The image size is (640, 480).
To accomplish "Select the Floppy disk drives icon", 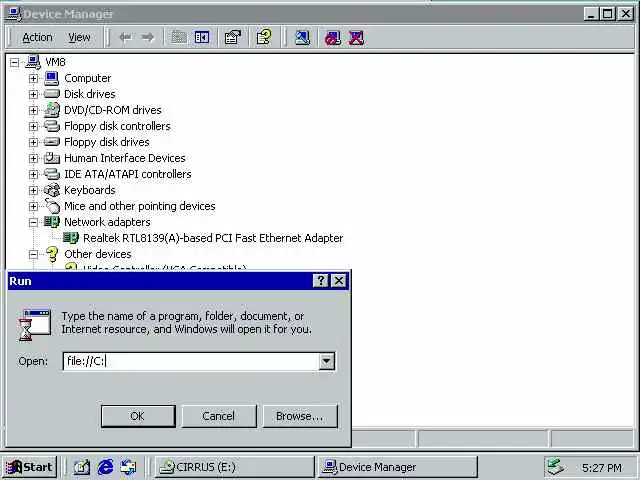I will pos(52,142).
